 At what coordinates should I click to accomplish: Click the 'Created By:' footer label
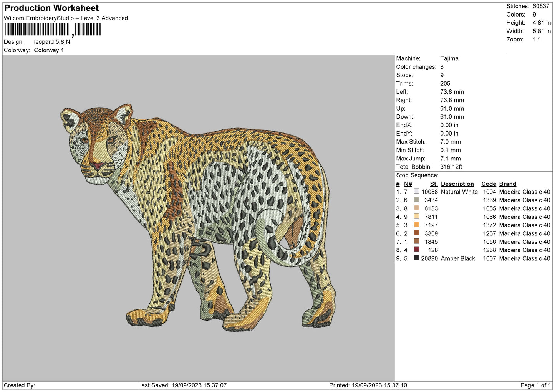click(19, 385)
